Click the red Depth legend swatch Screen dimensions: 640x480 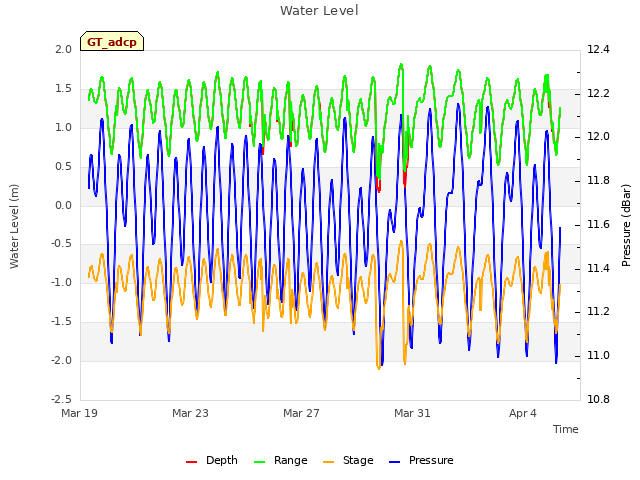click(x=191, y=462)
